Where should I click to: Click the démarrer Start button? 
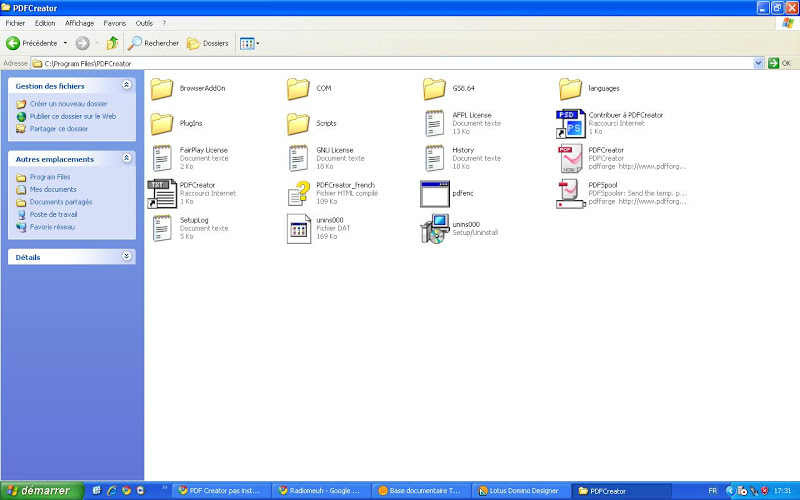pyautogui.click(x=36, y=490)
